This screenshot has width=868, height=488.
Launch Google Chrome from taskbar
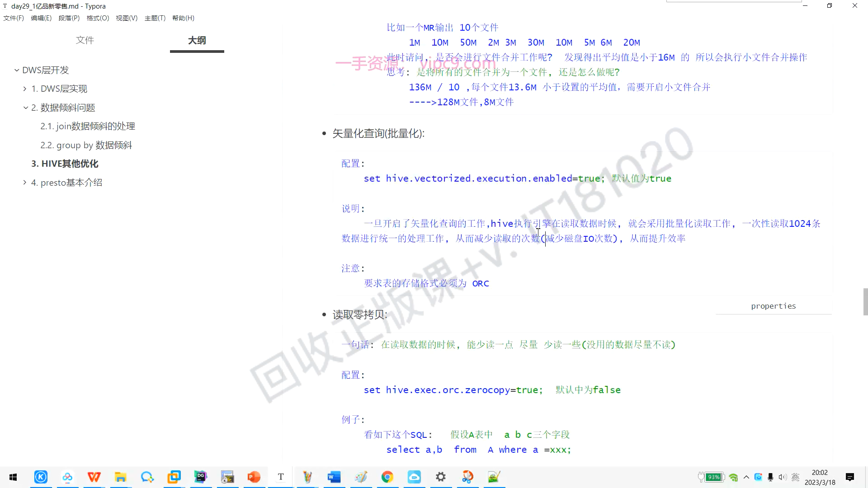(x=387, y=477)
